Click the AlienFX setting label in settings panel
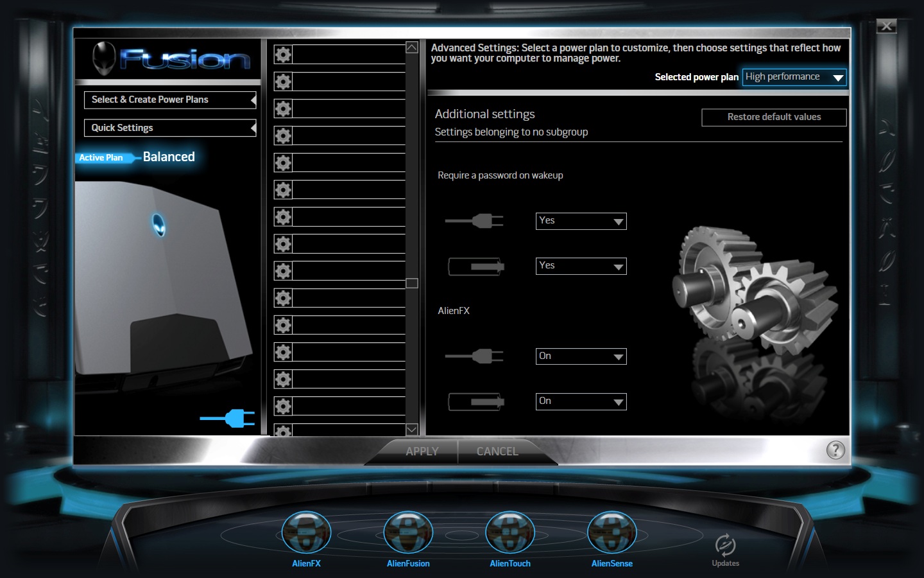The width and height of the screenshot is (924, 578). 454,311
